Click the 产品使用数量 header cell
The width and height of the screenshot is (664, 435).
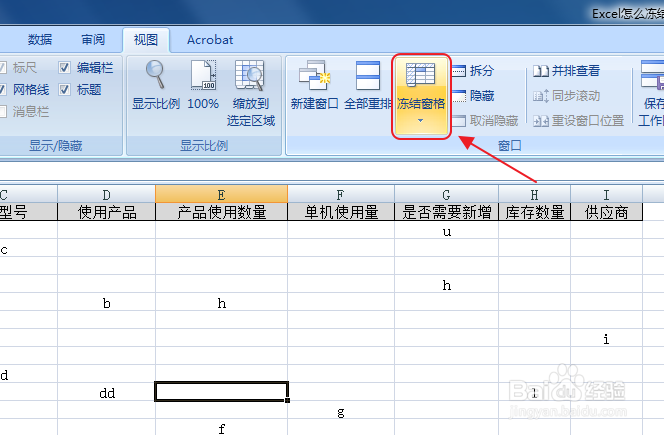click(221, 212)
